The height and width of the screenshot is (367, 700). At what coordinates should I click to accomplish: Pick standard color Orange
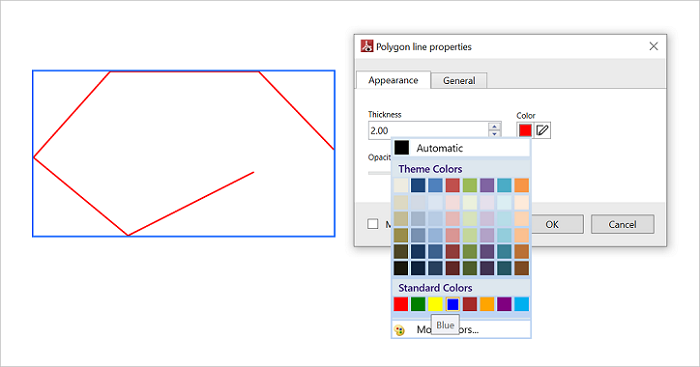[487, 304]
